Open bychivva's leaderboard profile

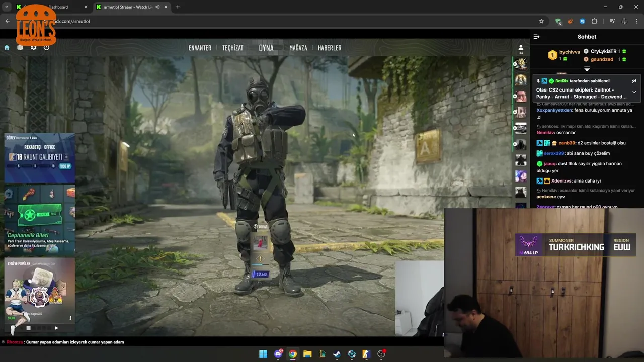(x=570, y=52)
